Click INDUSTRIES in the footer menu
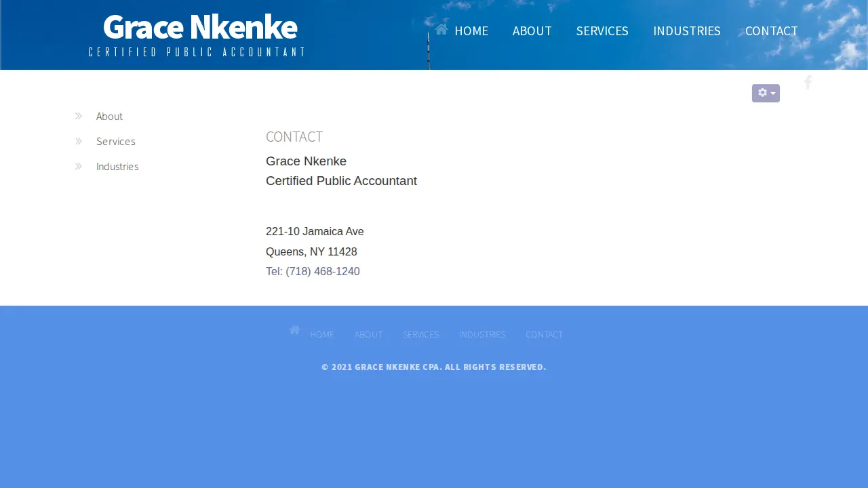Viewport: 868px width, 488px height. pos(482,335)
